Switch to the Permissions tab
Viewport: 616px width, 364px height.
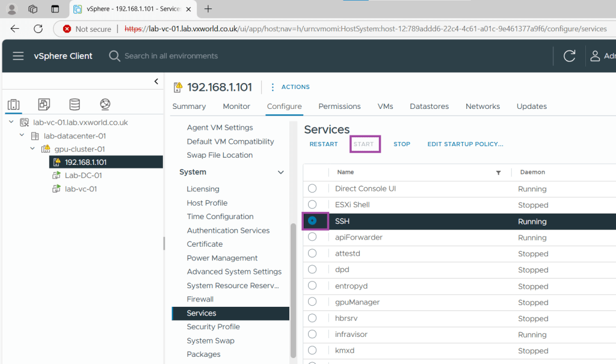[x=339, y=106]
